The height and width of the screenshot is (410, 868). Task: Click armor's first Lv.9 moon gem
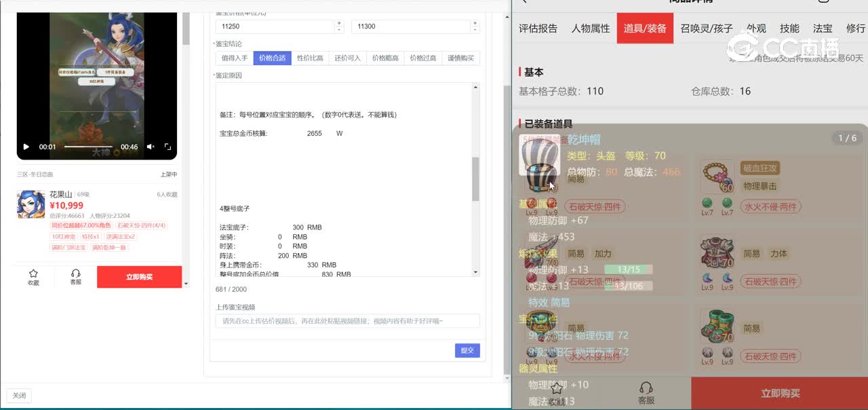(x=707, y=278)
